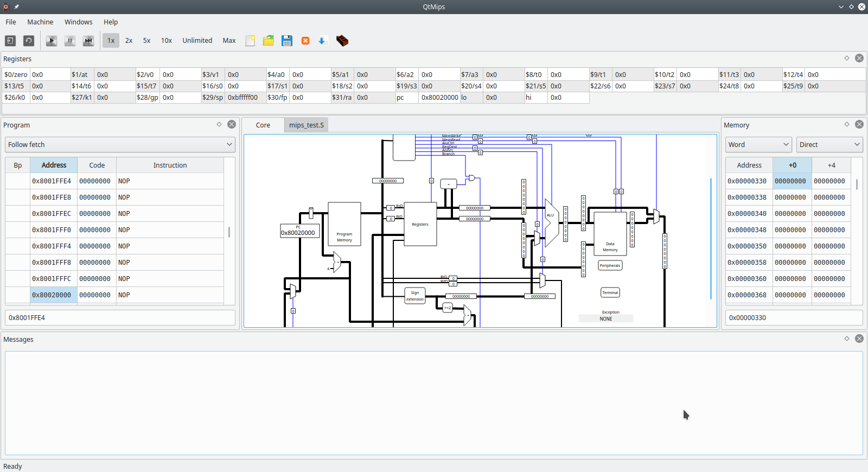Pause the simulation
This screenshot has width=868, height=472.
click(x=70, y=41)
